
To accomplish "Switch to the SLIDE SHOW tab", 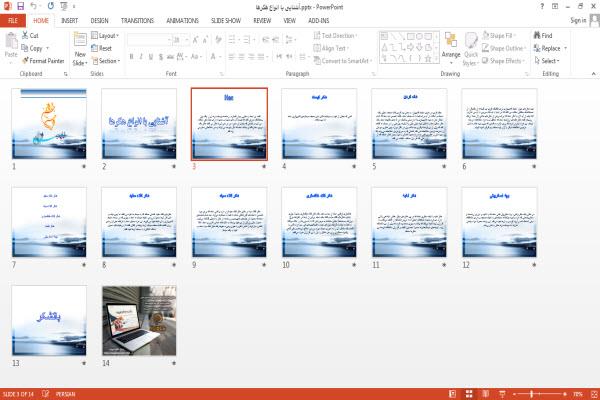I will [226, 21].
